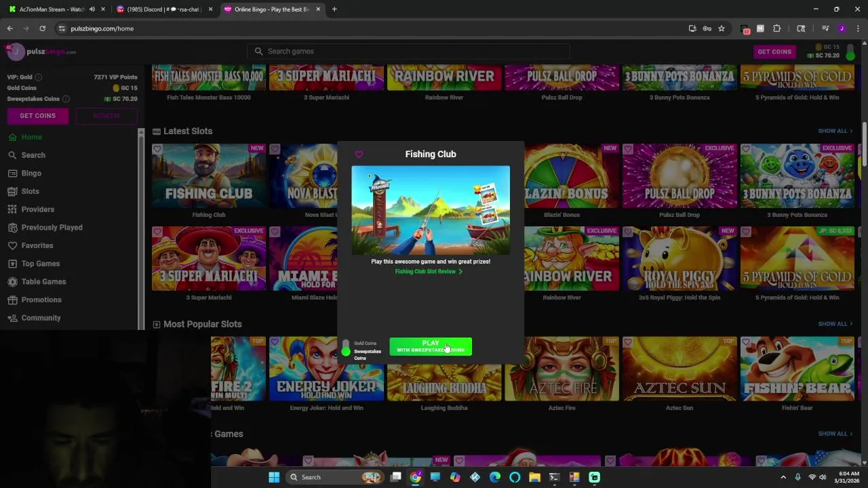This screenshot has width=868, height=488.
Task: Open the 5 Pyramids of Gold thumbnail in Latest Slots
Action: [x=797, y=259]
